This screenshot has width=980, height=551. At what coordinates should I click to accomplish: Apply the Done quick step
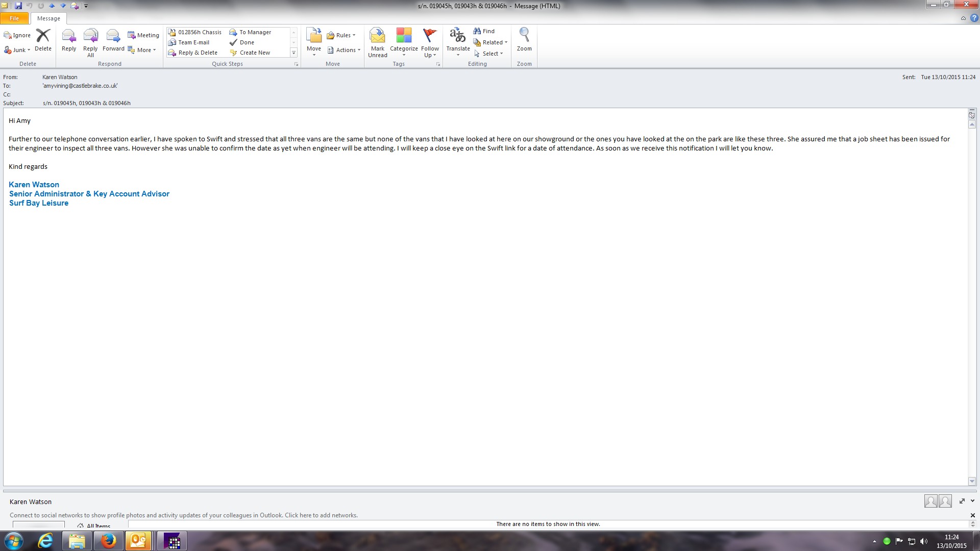247,42
